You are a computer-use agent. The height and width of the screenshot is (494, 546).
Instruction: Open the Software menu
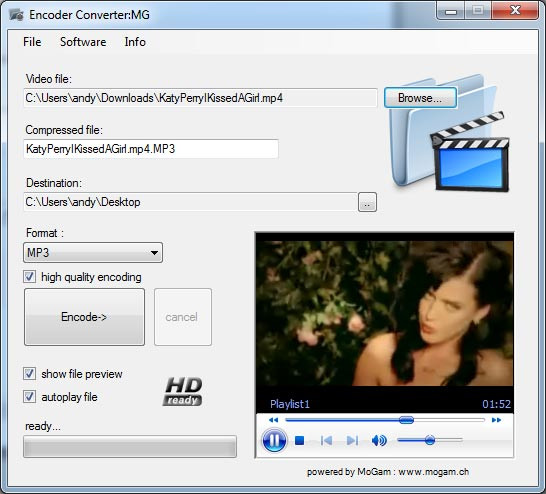83,42
